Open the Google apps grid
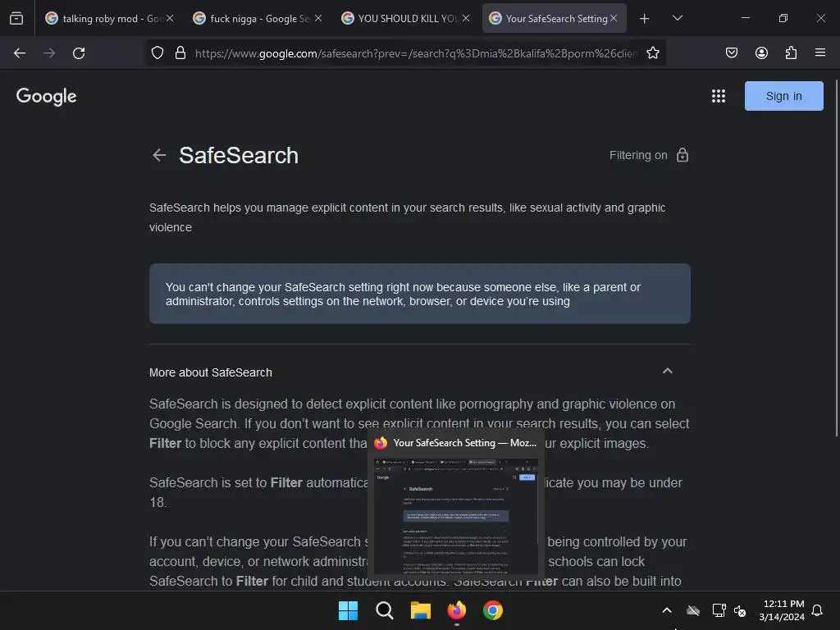This screenshot has width=840, height=630. [719, 96]
